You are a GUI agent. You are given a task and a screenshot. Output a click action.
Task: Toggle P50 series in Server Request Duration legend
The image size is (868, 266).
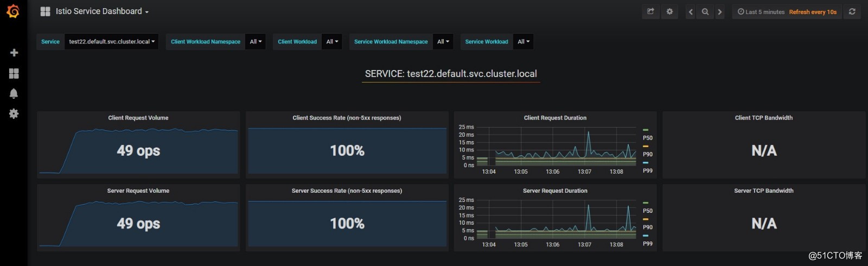[648, 211]
